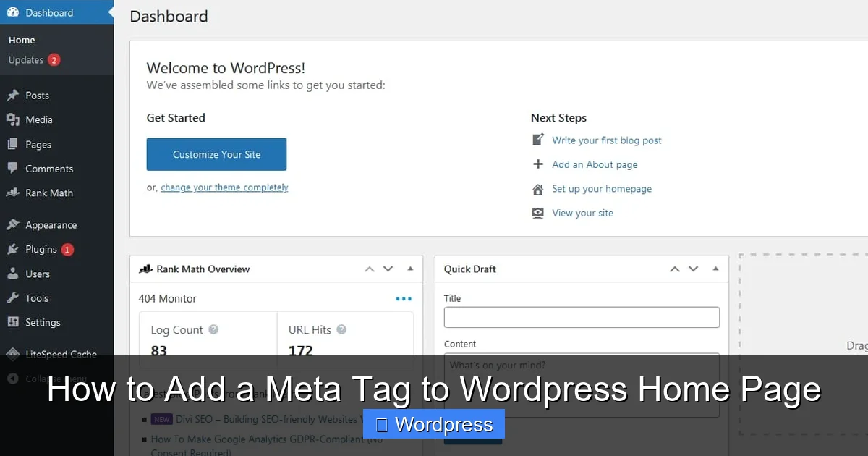Viewport: 868px width, 456px height.
Task: Open the LiteSpeed Cache icon
Action: pos(14,354)
